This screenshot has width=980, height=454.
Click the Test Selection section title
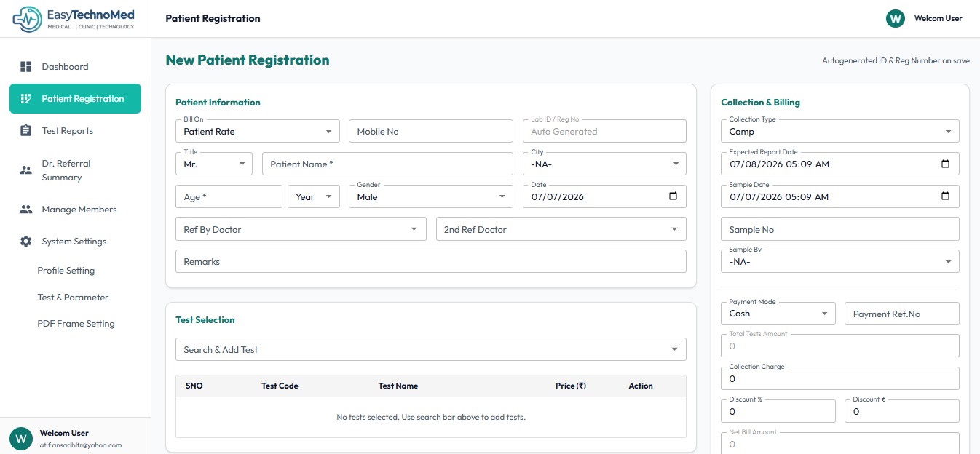coord(205,320)
